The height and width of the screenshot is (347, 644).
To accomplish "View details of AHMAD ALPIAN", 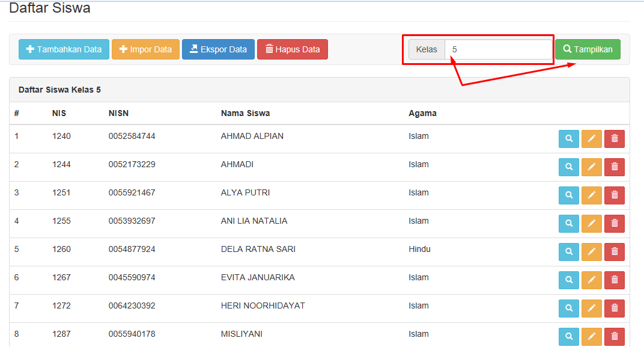I will coord(569,138).
